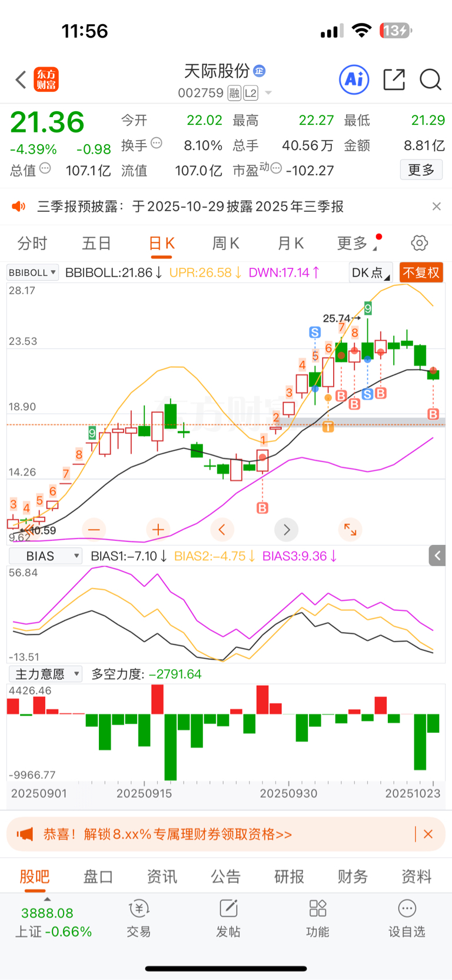The height and width of the screenshot is (980, 452).
Task: Tap the back arrow icon
Action: [21, 79]
